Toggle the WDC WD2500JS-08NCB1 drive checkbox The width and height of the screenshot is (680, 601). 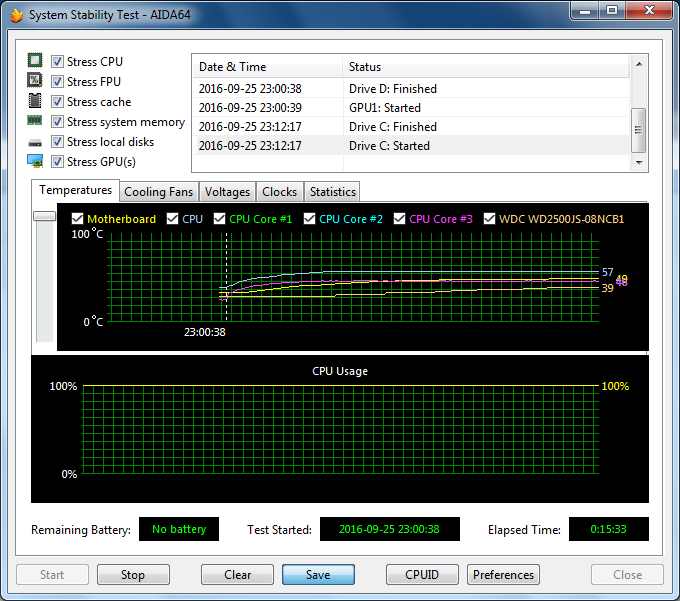[x=490, y=219]
